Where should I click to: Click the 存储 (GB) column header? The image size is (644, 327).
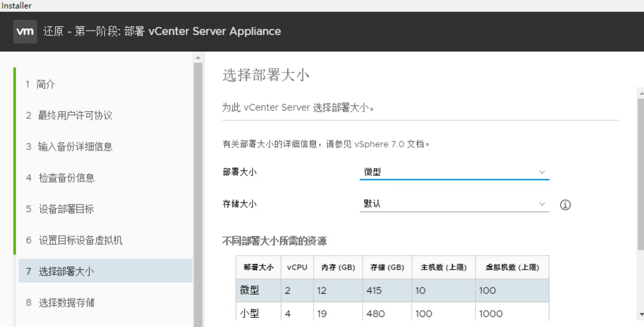point(387,268)
